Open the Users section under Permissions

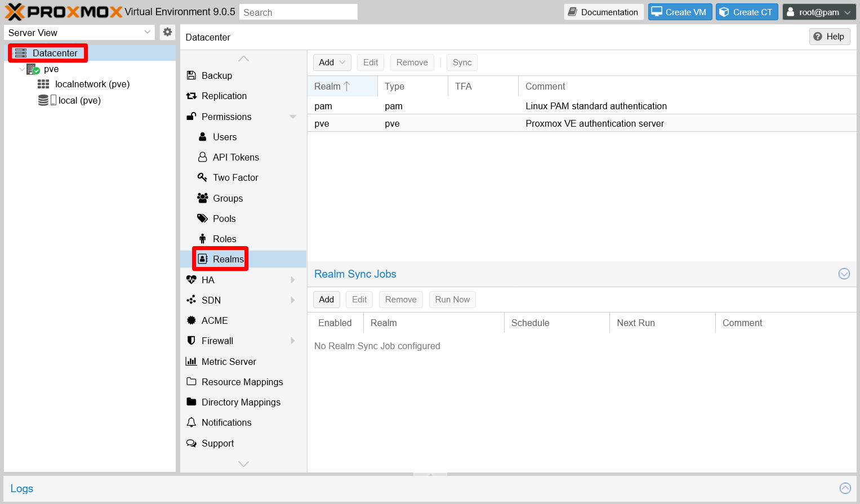coord(224,137)
